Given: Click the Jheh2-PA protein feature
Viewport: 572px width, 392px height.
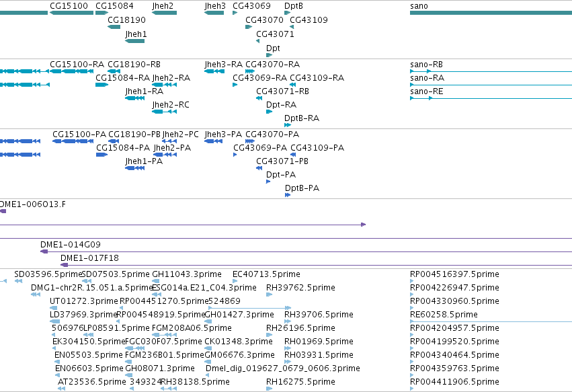Looking at the screenshot, I should [165, 155].
